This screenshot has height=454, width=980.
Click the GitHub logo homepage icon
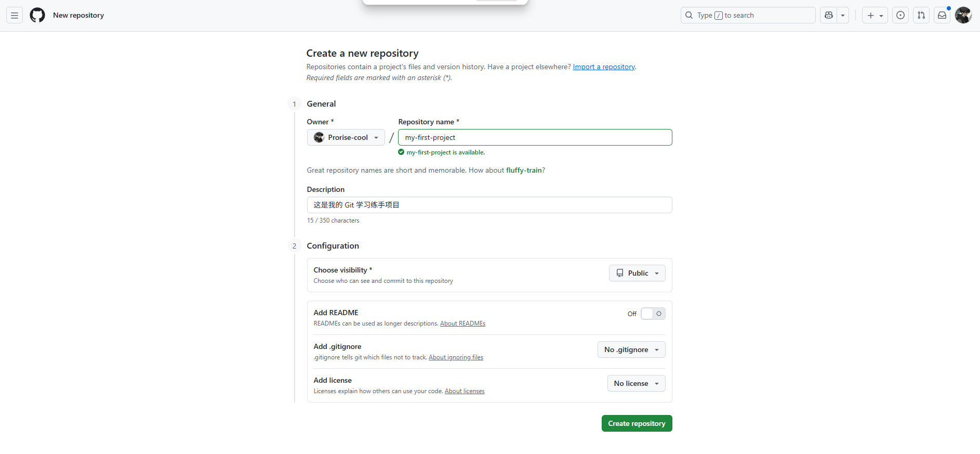coord(37,16)
